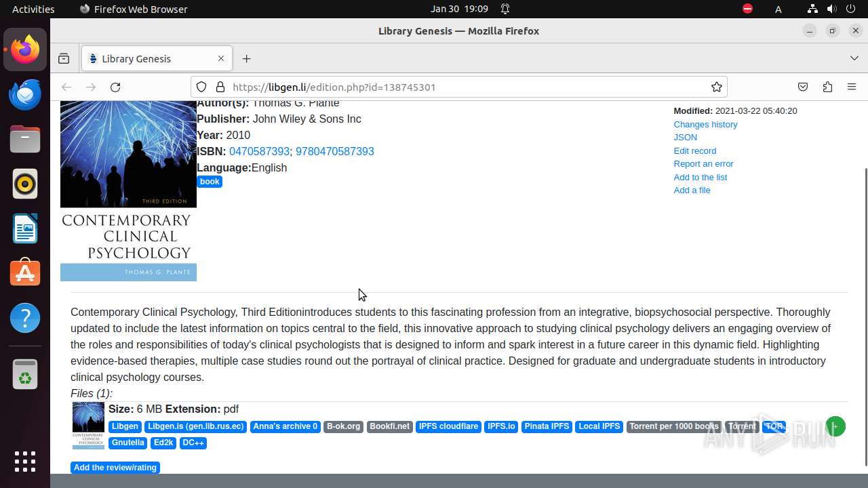Viewport: 868px width, 488px height.
Task: Click the browser Forward arrow
Action: 91,87
